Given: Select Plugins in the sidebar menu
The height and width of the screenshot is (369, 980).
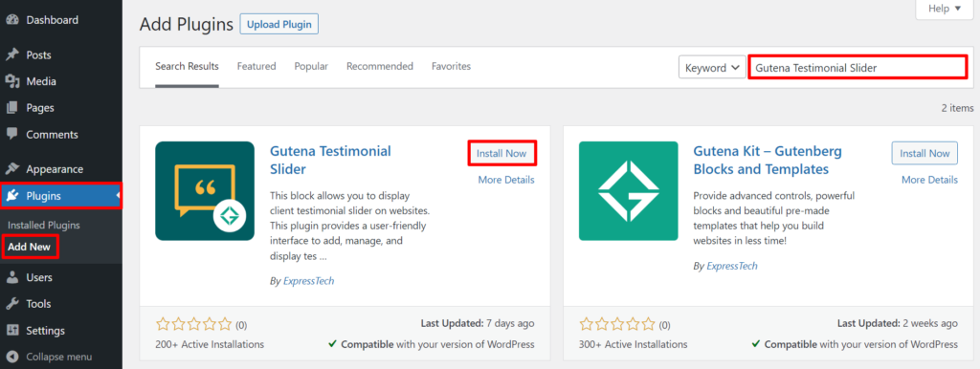Looking at the screenshot, I should pos(61,196).
